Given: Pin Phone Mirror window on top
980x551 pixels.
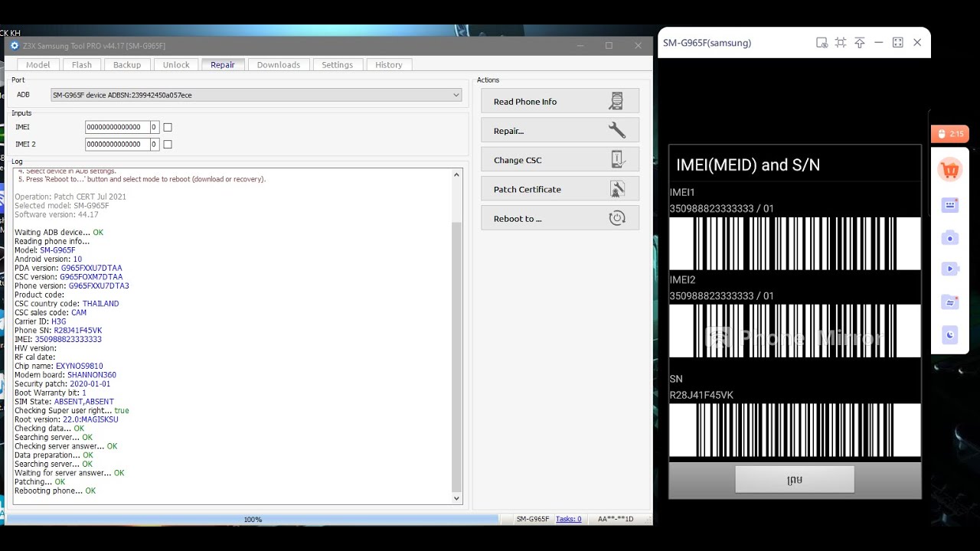Looking at the screenshot, I should coord(860,43).
